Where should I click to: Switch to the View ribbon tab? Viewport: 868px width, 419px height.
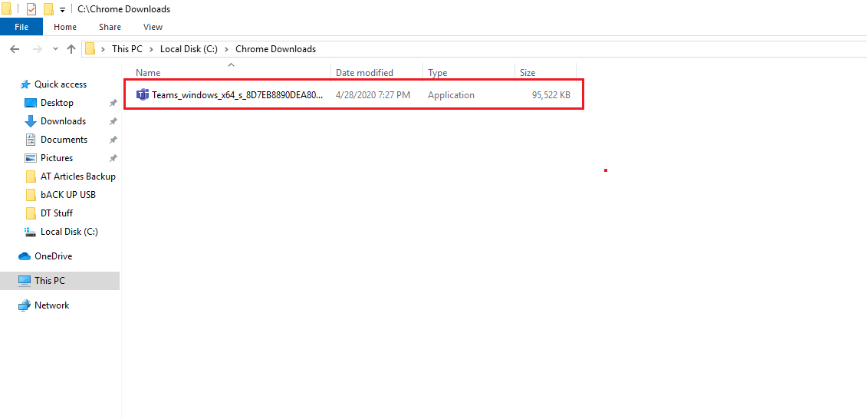pyautogui.click(x=153, y=27)
